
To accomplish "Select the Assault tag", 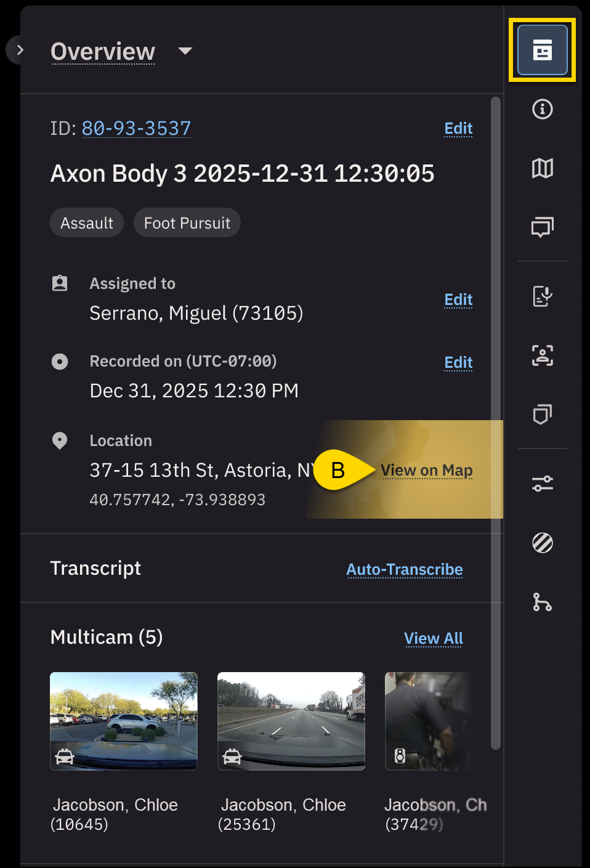I will [x=87, y=223].
